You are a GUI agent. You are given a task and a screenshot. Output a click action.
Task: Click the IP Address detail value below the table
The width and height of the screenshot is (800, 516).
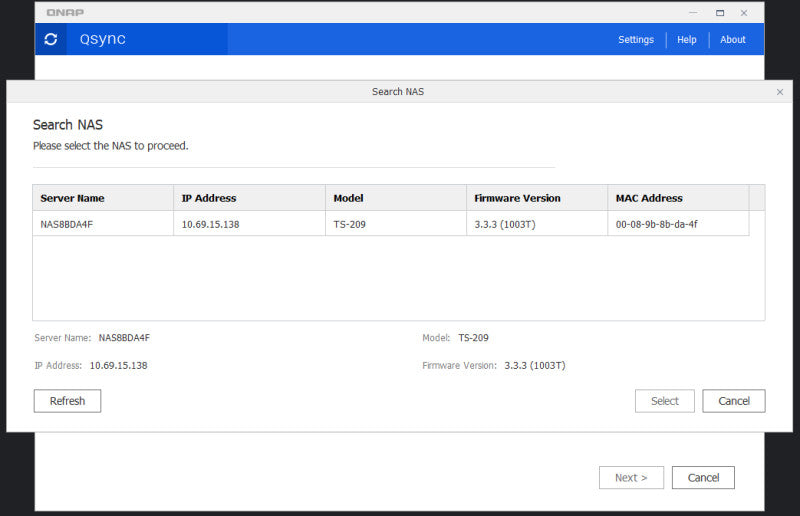tap(118, 365)
